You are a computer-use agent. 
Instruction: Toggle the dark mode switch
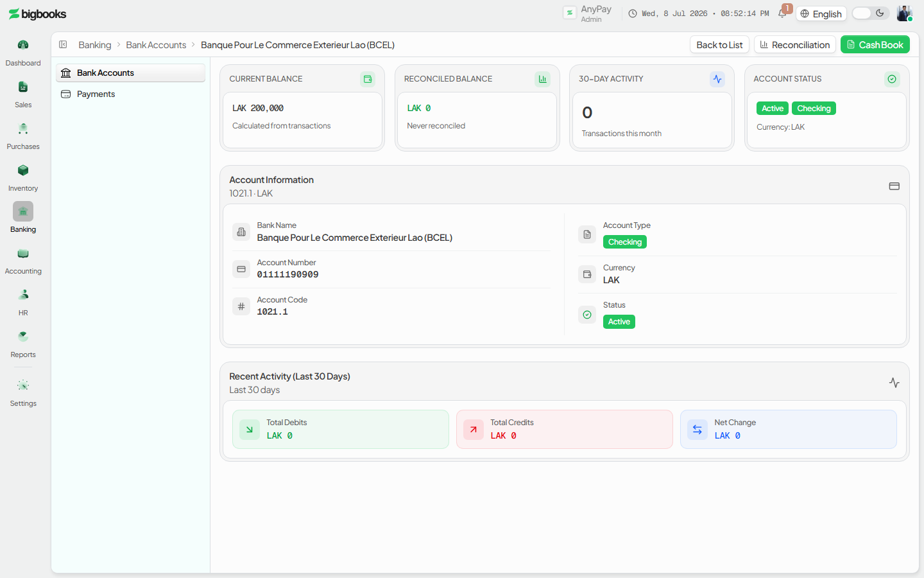click(870, 13)
